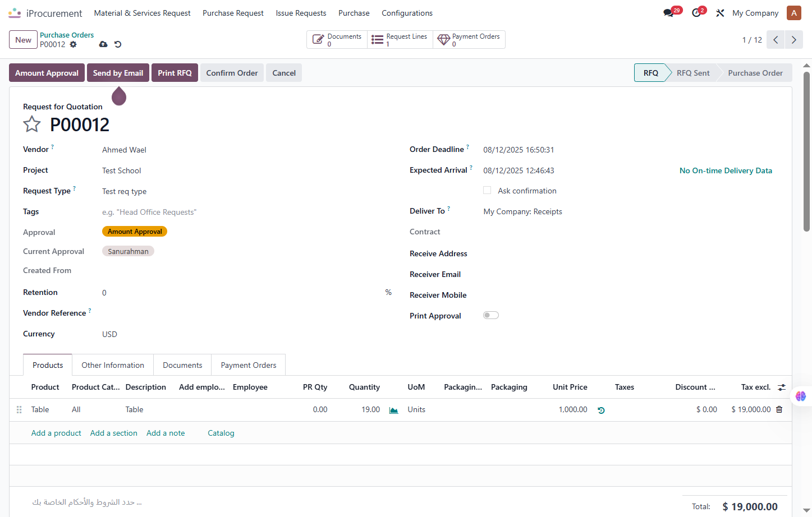Click the Purchase Orders breadcrumb link
Screen dimensions: 812x517
point(67,35)
